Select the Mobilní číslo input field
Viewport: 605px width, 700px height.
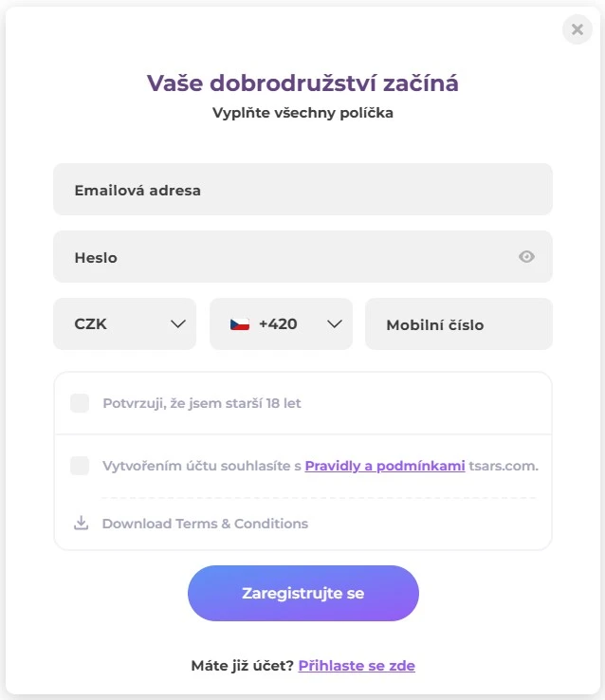click(458, 324)
